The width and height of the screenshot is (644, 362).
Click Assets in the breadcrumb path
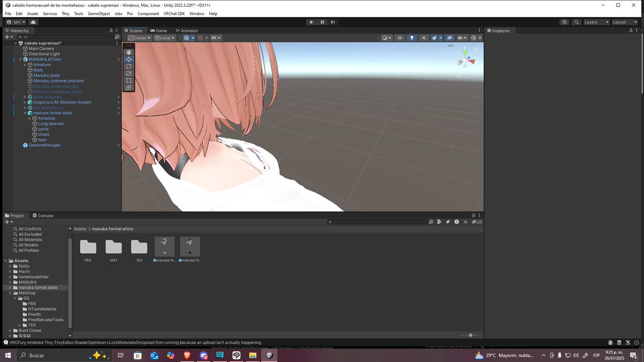[80, 229]
